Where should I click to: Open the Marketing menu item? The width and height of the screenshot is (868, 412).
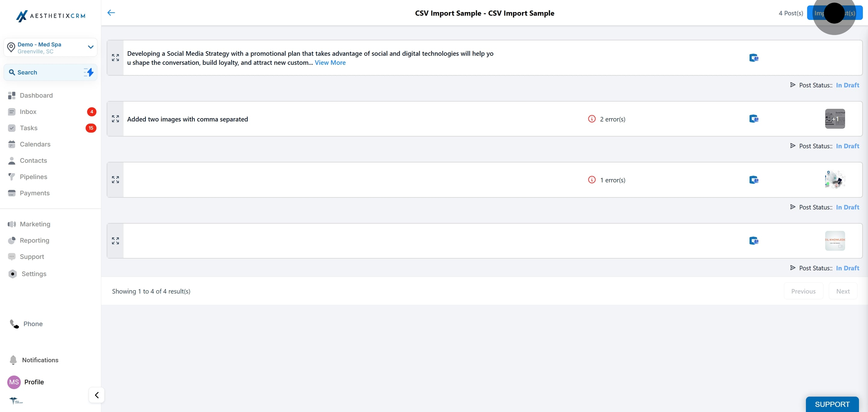[35, 224]
